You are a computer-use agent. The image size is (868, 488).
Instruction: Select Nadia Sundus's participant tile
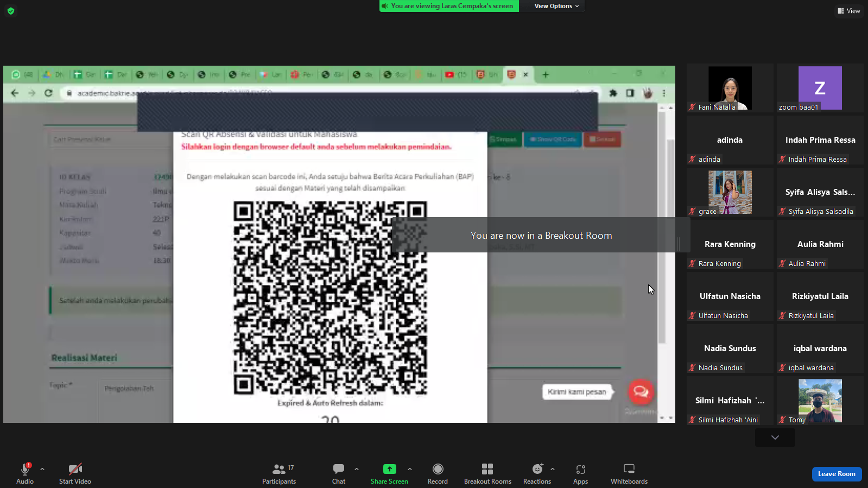(x=730, y=348)
